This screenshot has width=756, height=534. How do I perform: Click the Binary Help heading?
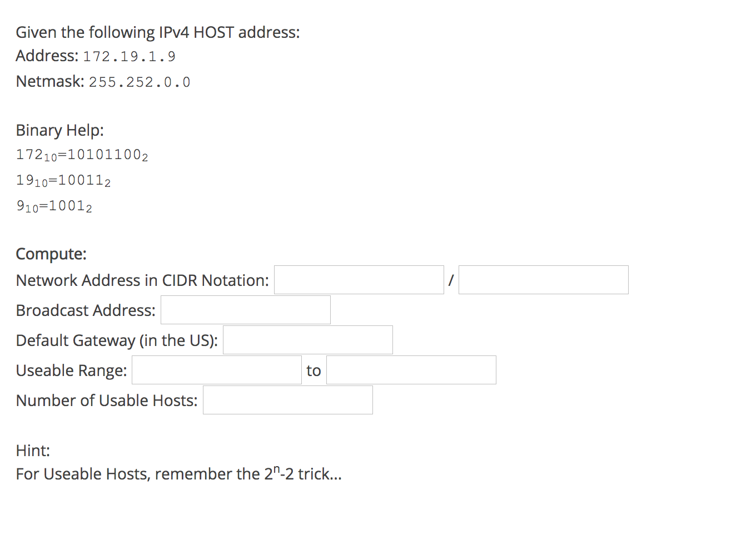tap(60, 130)
